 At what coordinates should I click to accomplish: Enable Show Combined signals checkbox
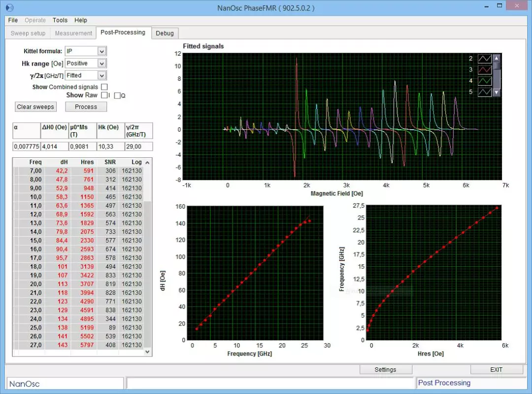tap(104, 87)
